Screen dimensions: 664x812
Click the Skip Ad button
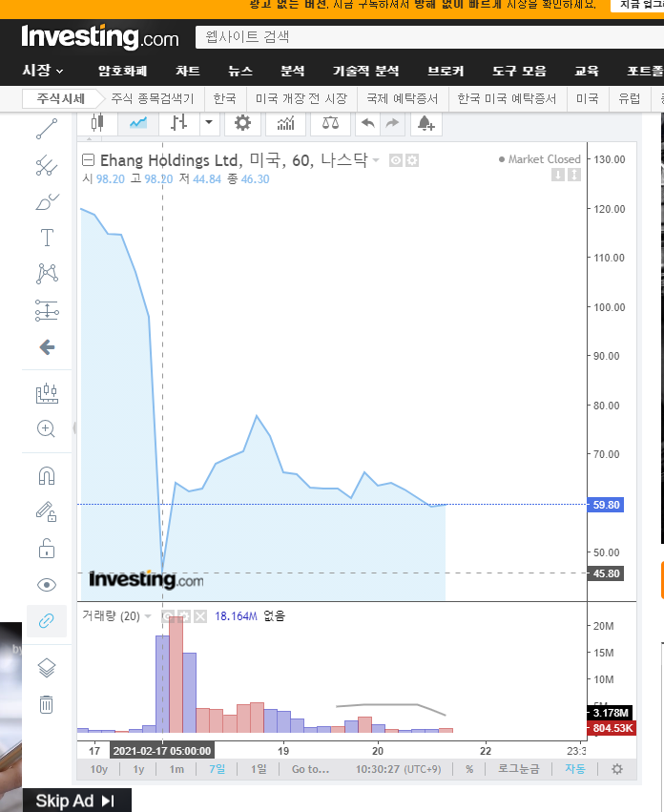point(76,801)
